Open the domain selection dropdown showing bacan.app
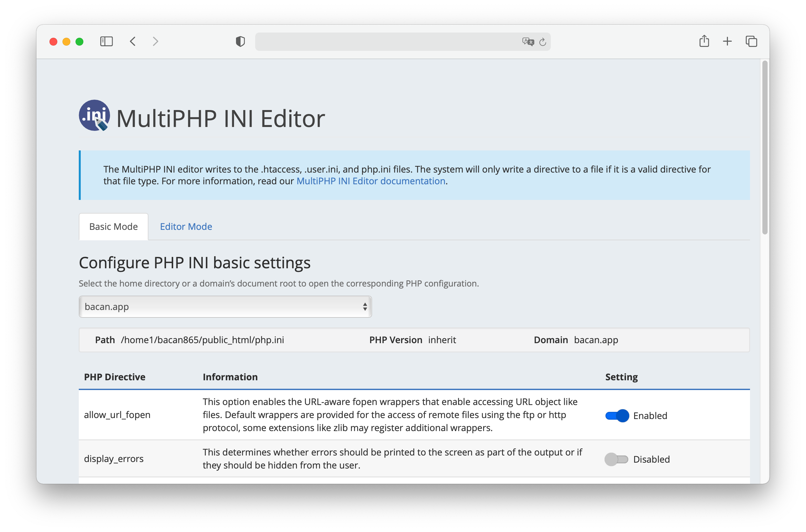Screen dimensions: 806x532 pos(225,306)
